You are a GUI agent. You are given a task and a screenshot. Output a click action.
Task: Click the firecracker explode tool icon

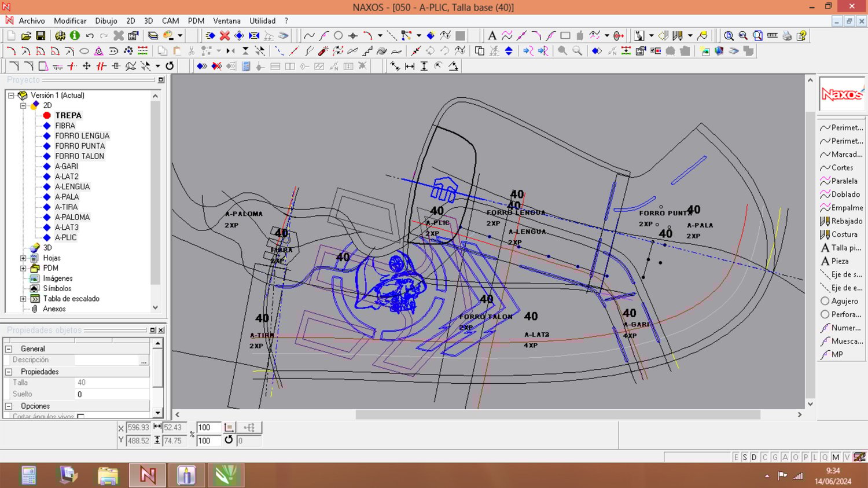point(323,51)
